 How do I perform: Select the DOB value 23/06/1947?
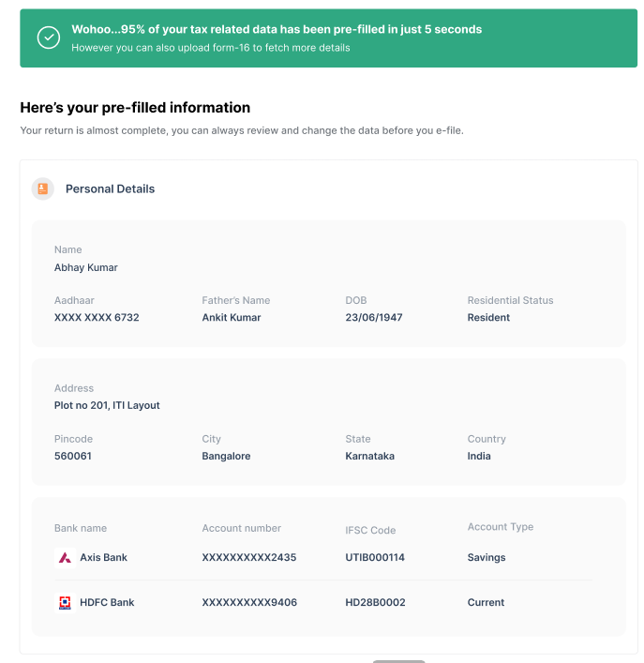pyautogui.click(x=374, y=318)
